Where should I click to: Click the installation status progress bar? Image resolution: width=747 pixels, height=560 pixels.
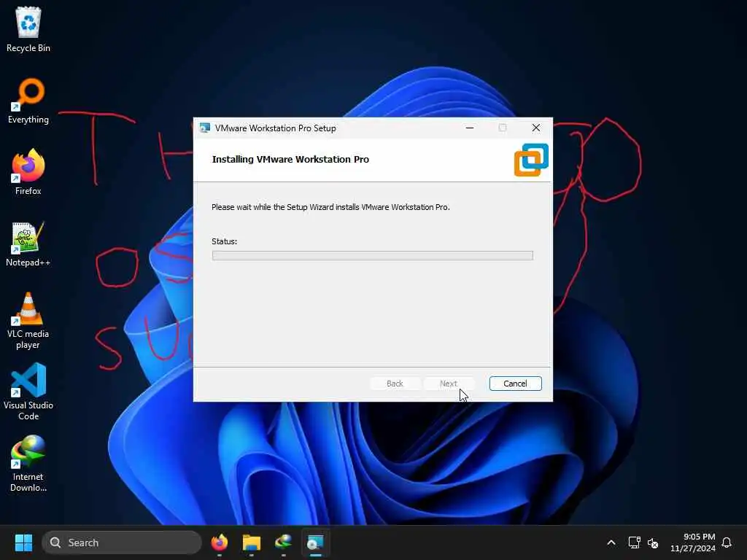373,256
